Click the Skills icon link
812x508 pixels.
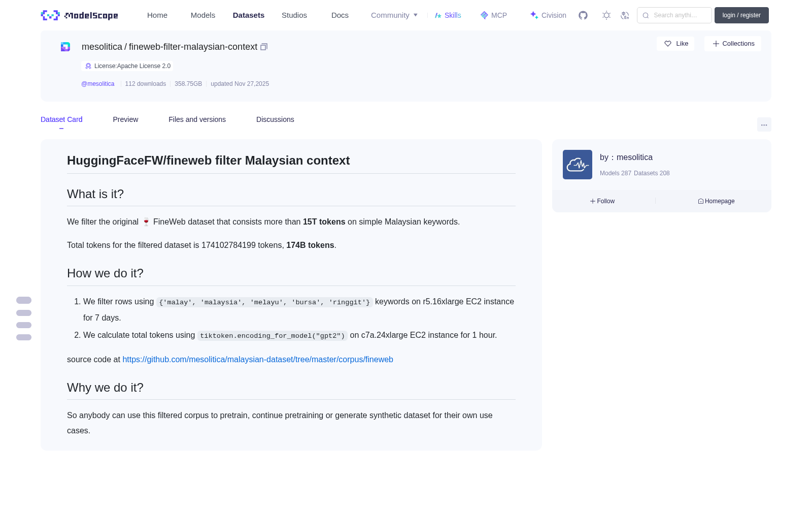[x=448, y=15]
